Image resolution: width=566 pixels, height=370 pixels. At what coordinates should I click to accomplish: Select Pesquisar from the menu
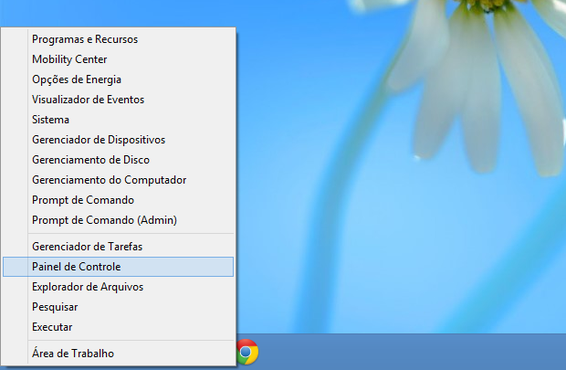point(118,307)
